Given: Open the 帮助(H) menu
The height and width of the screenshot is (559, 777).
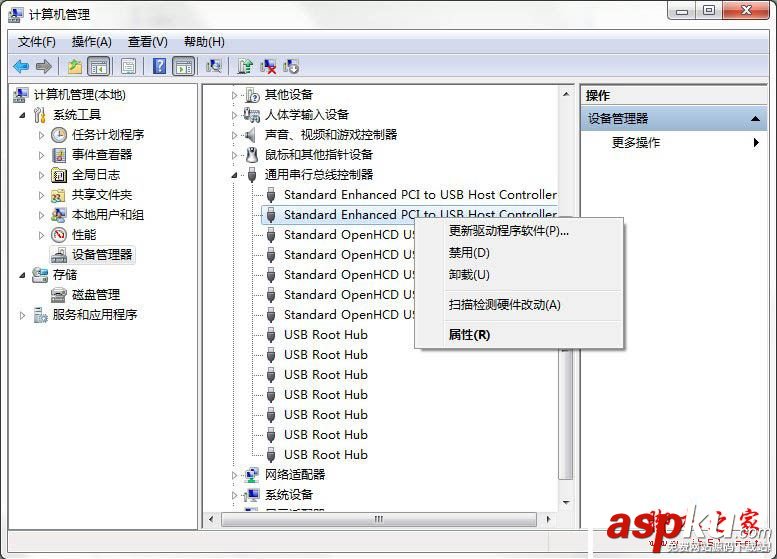Looking at the screenshot, I should 204,42.
